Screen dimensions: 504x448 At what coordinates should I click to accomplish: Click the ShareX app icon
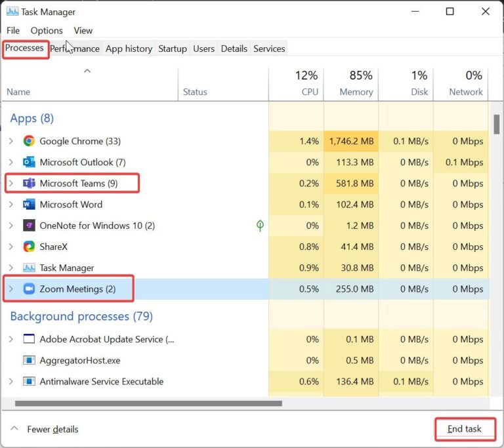pyautogui.click(x=29, y=247)
